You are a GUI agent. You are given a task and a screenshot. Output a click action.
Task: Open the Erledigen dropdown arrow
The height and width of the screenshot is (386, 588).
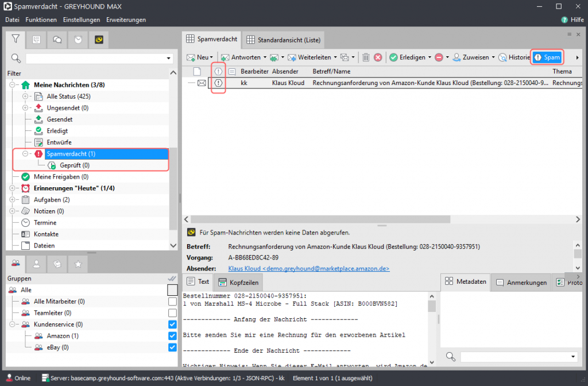(x=430, y=57)
